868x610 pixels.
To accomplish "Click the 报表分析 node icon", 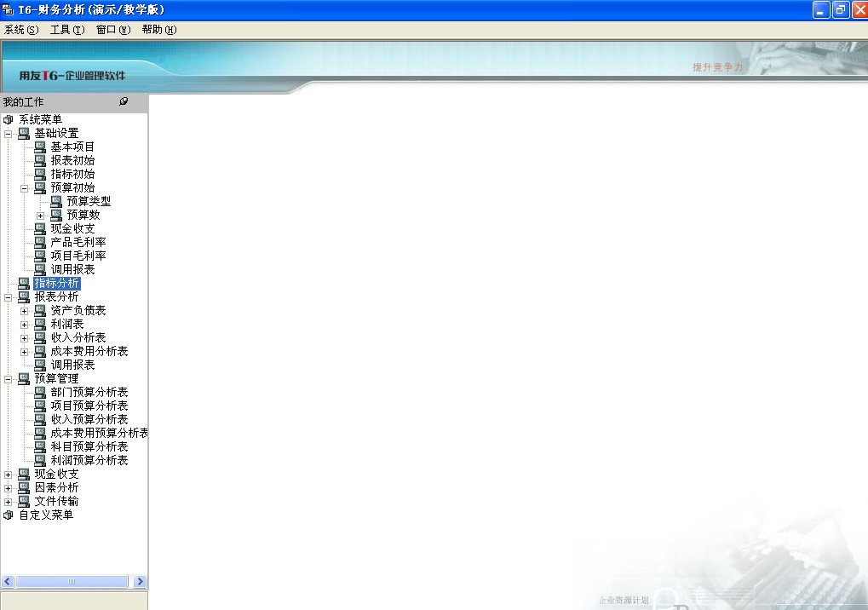I will click(24, 296).
